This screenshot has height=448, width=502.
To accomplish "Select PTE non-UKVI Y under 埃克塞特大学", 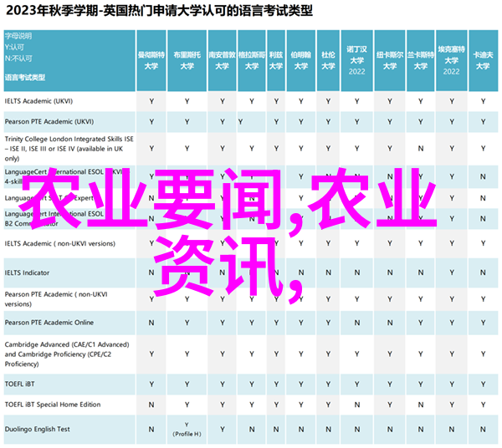I will pos(452,299).
